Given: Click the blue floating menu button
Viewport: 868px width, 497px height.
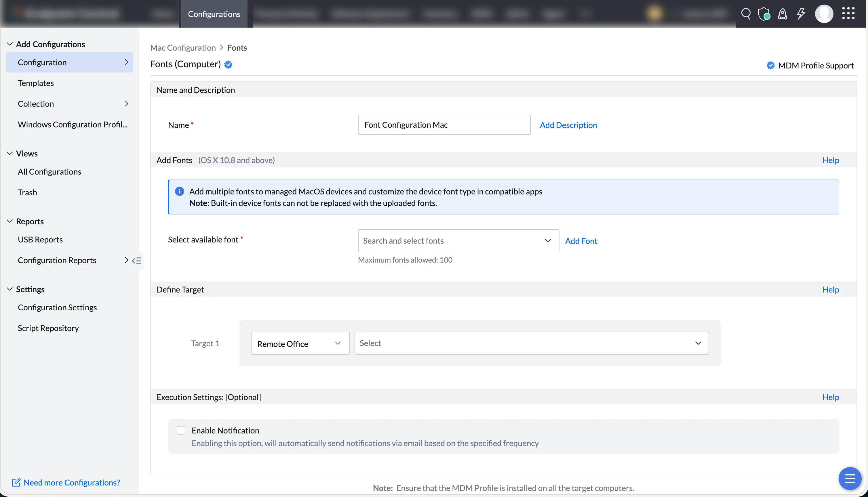Looking at the screenshot, I should (850, 479).
